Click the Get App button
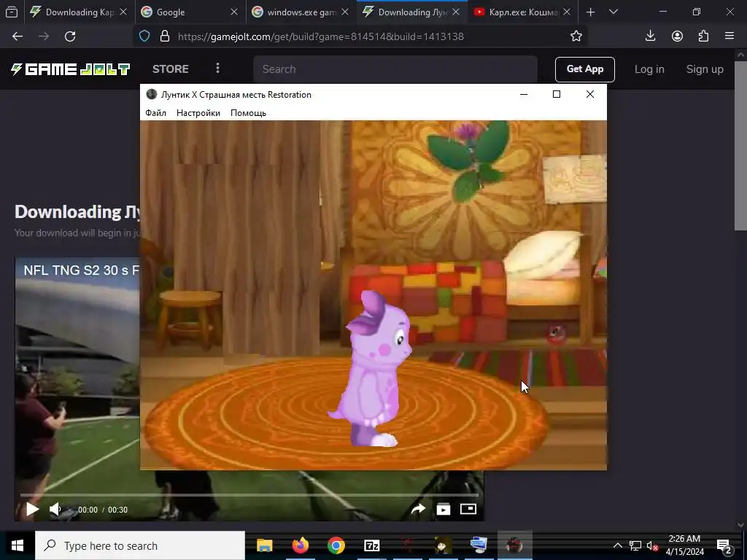747x560 pixels. pyautogui.click(x=585, y=69)
